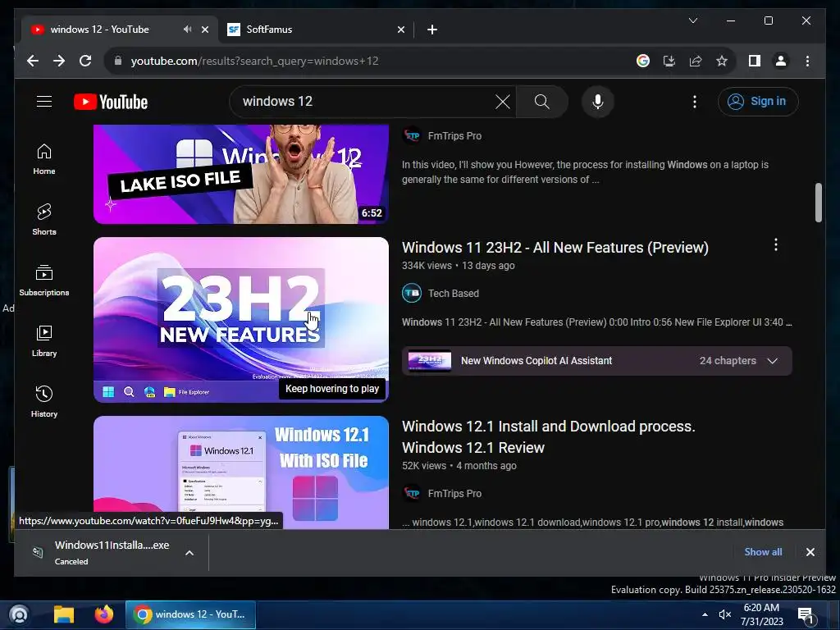
Task: Clear the search box with the X icon
Action: (x=503, y=102)
